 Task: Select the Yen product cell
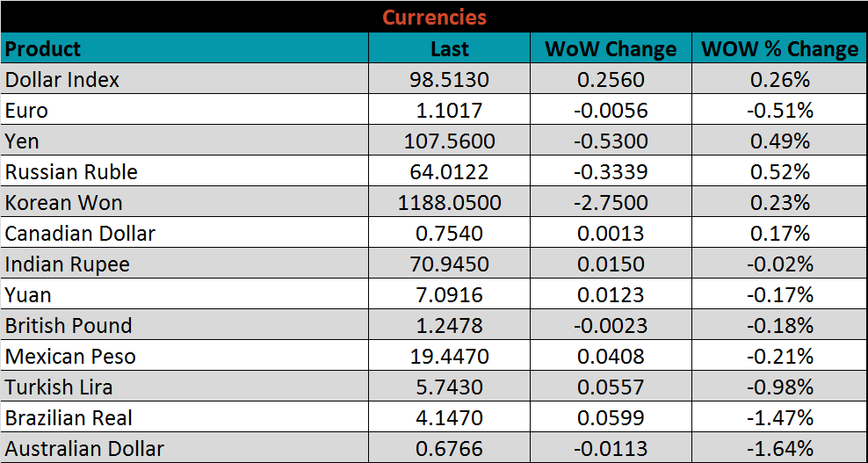[x=22, y=141]
